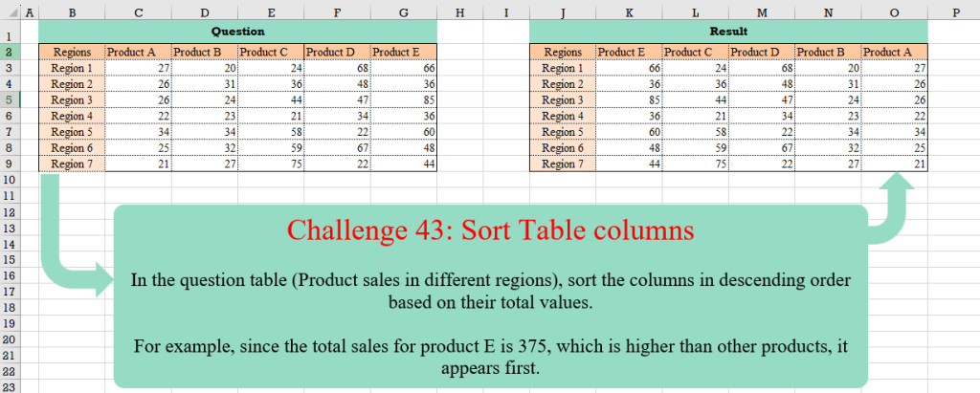Select row header 12
The image size is (980, 393).
tap(9, 211)
